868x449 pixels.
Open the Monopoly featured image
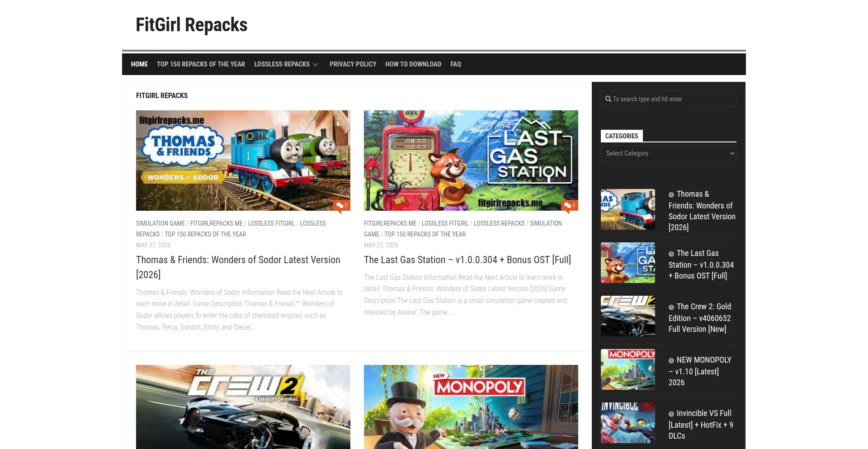(471, 407)
